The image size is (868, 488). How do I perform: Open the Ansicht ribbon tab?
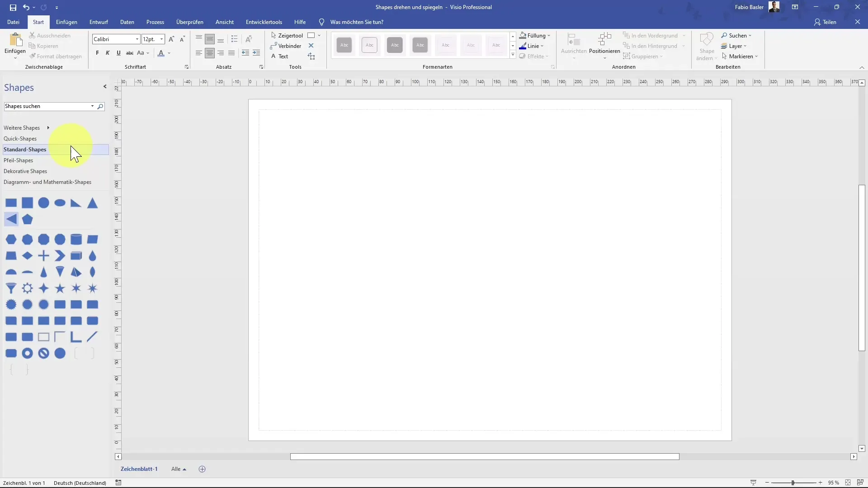(x=225, y=22)
